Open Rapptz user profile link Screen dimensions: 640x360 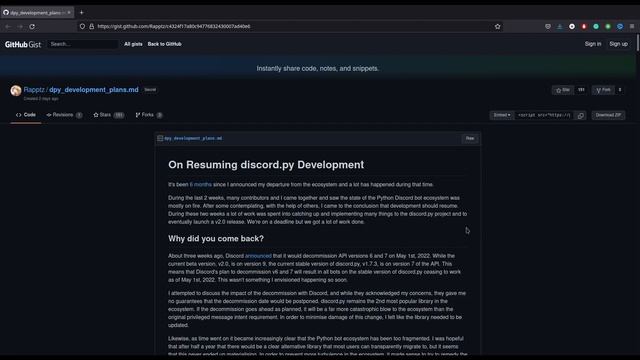(x=34, y=90)
